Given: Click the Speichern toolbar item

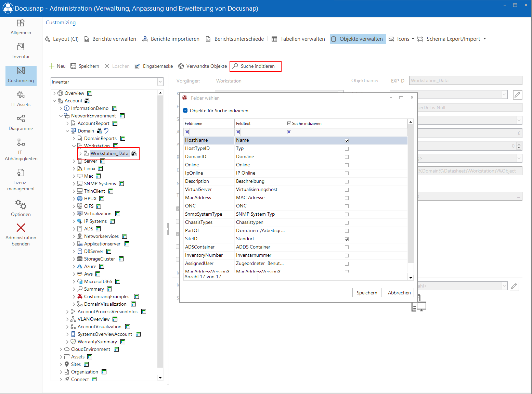Looking at the screenshot, I should pos(85,66).
